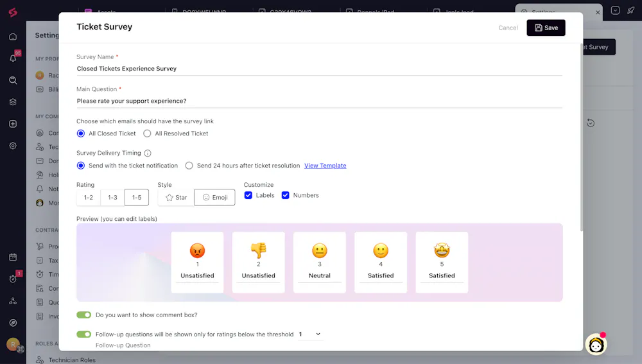Toggle the follow-up questions threshold switch

84,334
